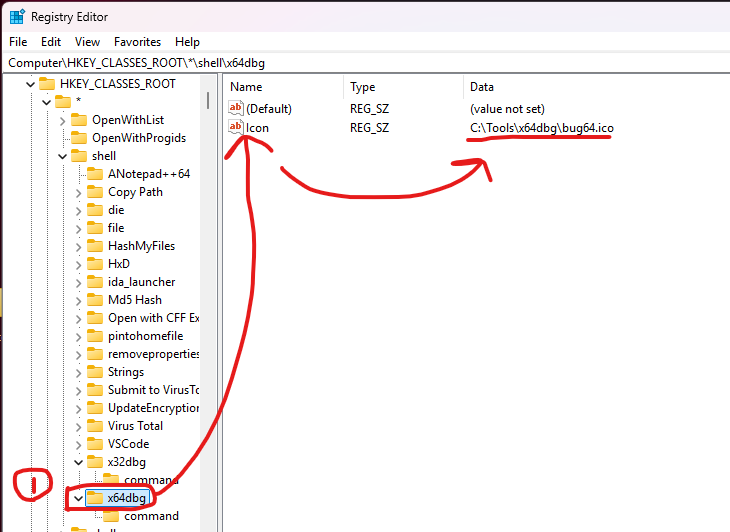
Task: Select the die folder icon
Action: [x=95, y=210]
